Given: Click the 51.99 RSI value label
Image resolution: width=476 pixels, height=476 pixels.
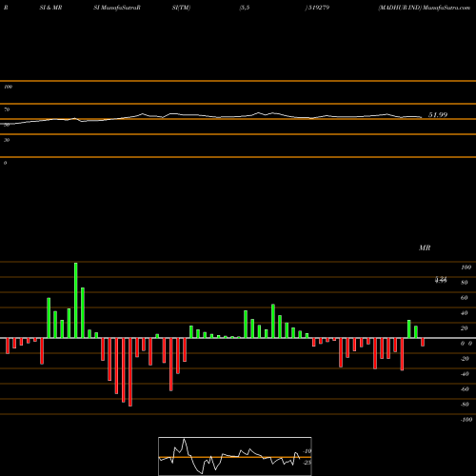Looking at the screenshot, I should pyautogui.click(x=438, y=115).
